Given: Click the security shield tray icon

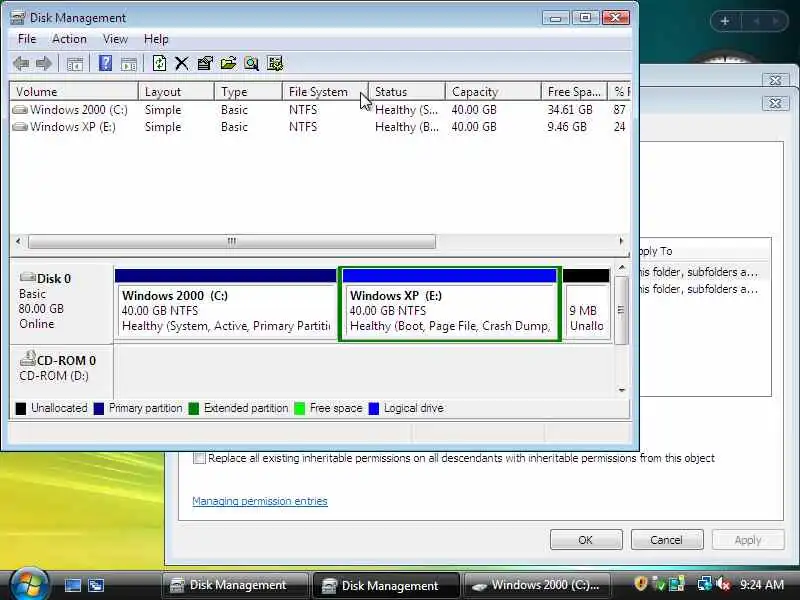Looking at the screenshot, I should coord(641,583).
